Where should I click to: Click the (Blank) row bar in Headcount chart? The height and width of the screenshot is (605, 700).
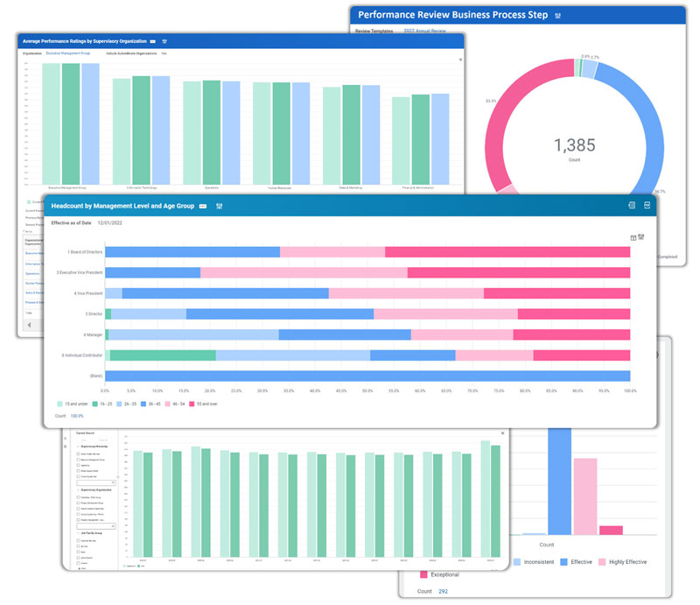coord(367,376)
